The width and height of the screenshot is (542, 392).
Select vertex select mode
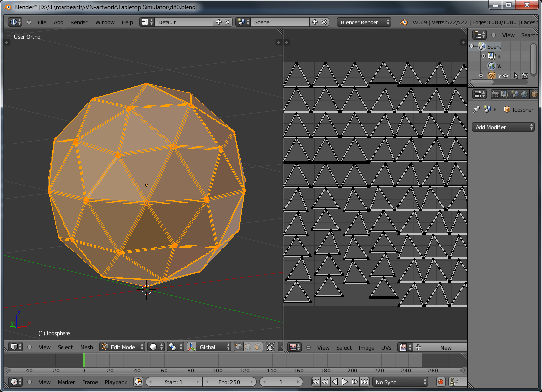(239, 347)
